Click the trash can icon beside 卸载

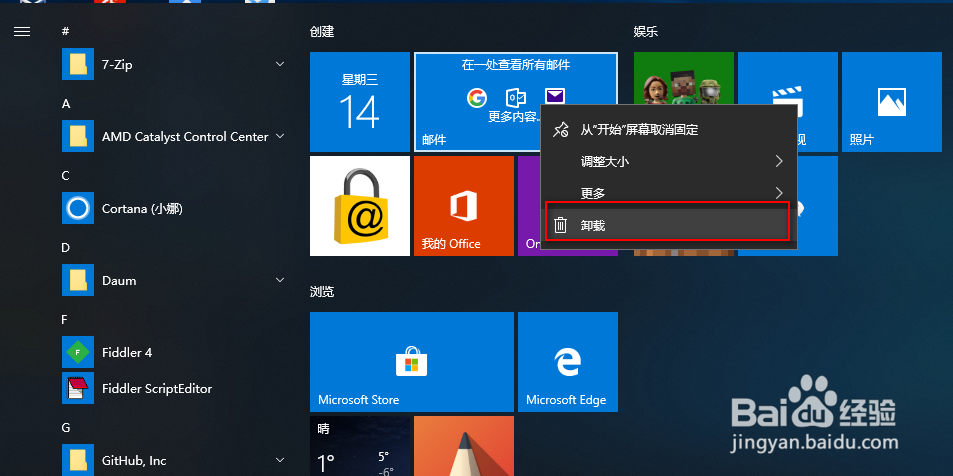pos(560,226)
